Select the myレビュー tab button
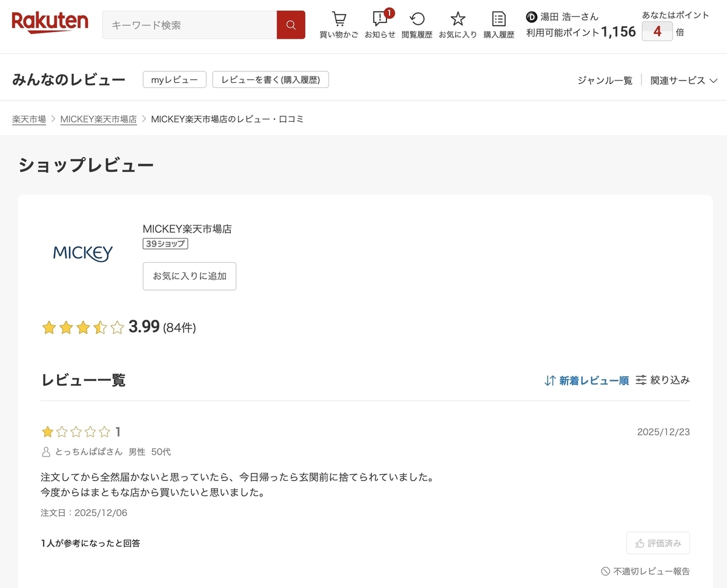Screen dimensions: 727x588 click(x=174, y=79)
